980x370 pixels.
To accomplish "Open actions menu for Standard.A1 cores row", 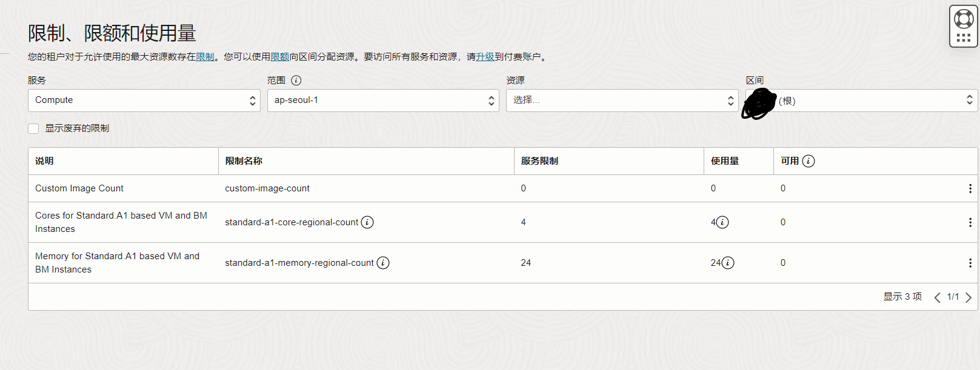I will (x=970, y=222).
